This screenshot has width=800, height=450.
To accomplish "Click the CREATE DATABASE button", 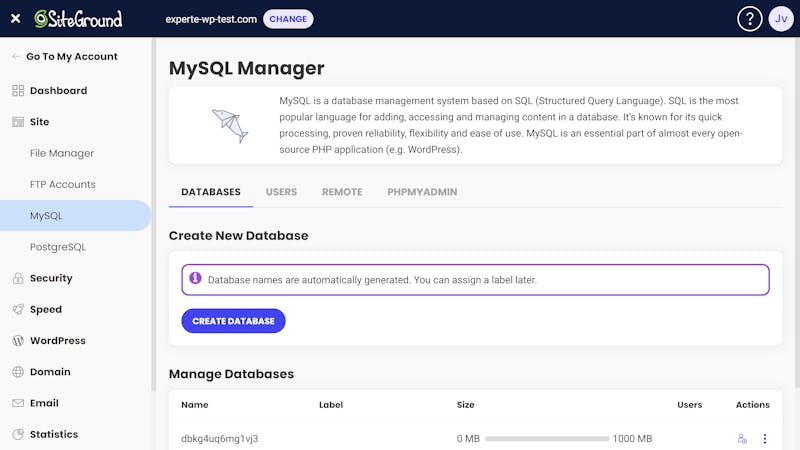I will pos(233,321).
